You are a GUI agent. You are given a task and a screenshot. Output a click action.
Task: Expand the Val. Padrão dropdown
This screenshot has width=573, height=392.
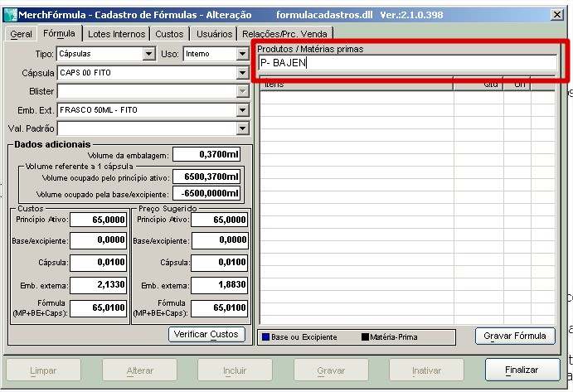pos(242,128)
